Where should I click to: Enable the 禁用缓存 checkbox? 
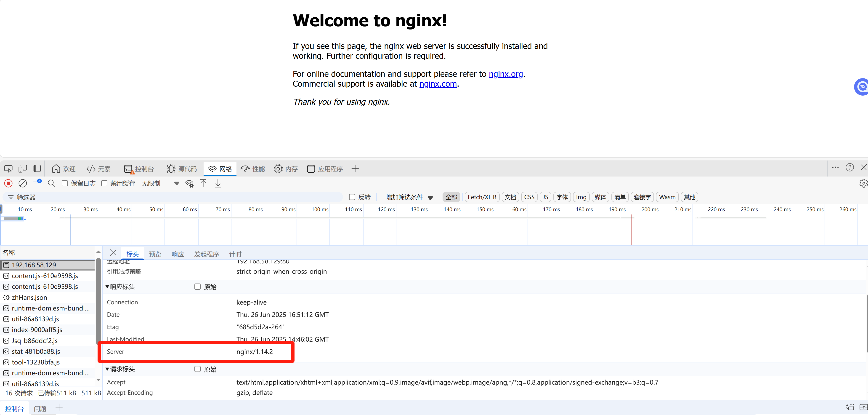pos(104,183)
